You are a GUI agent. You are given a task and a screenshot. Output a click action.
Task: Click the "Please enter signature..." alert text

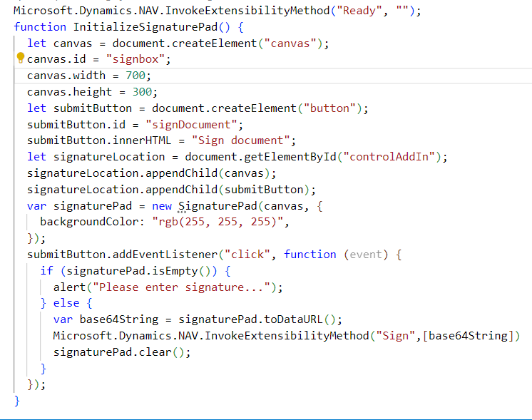pos(182,287)
